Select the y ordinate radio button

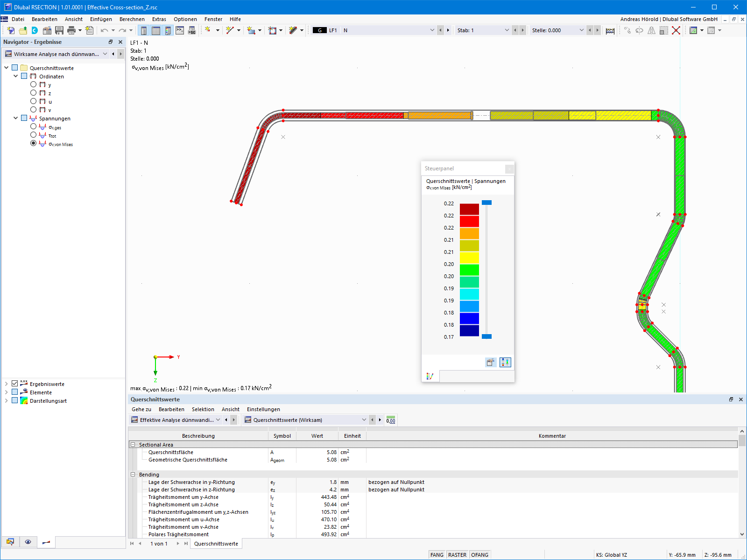pos(33,84)
